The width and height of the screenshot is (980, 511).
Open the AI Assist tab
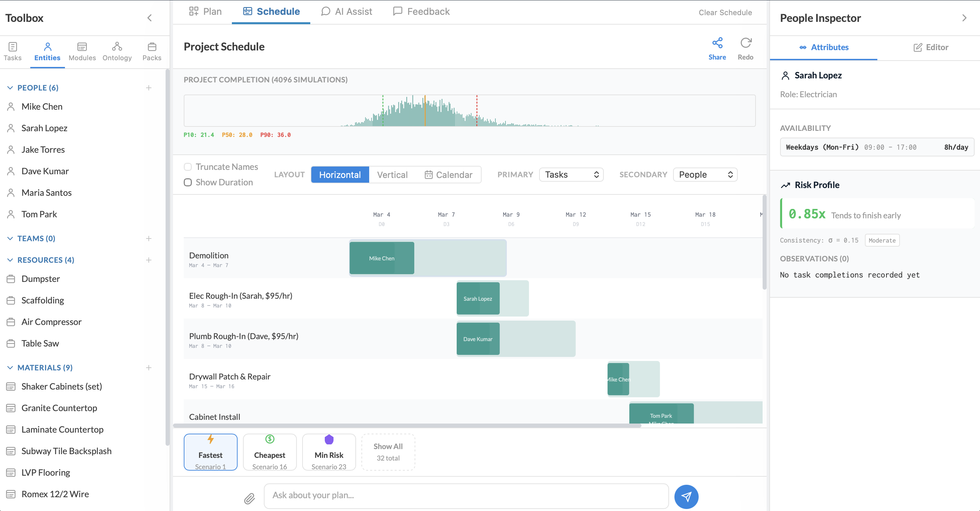347,11
